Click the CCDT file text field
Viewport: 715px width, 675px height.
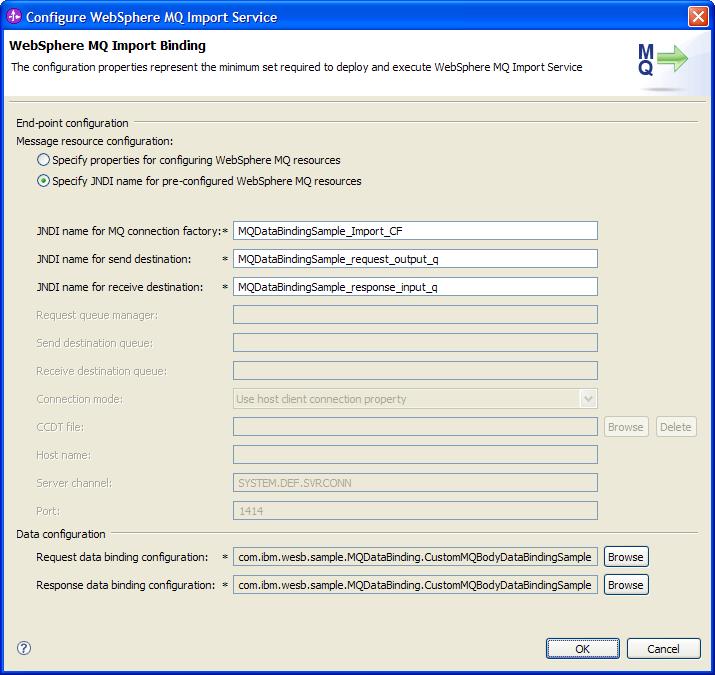415,427
